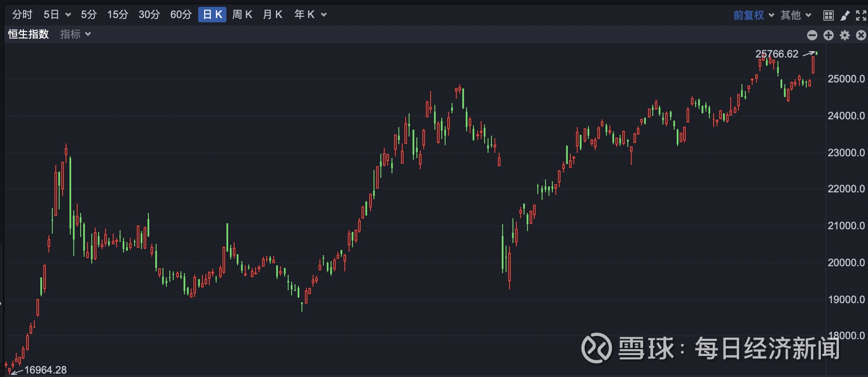Image resolution: width=868 pixels, height=377 pixels.
Task: Select the 日K daily chart tab
Action: (x=212, y=15)
